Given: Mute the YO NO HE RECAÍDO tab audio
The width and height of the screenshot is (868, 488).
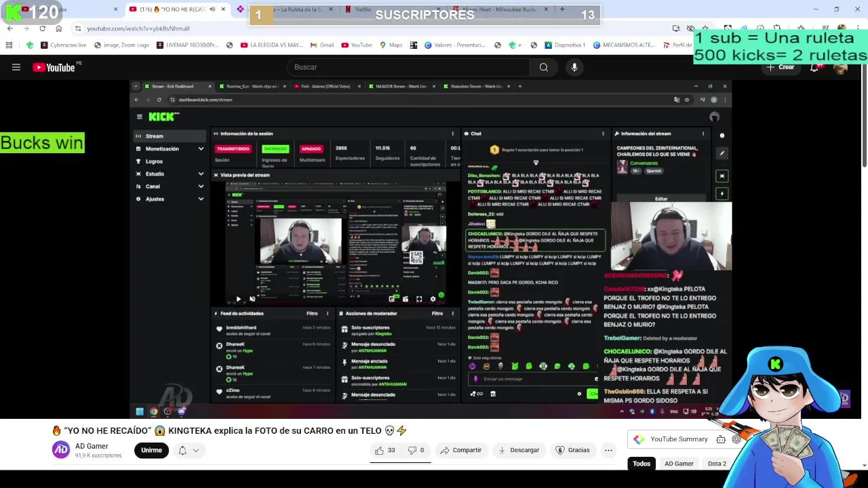Looking at the screenshot, I should point(212,9).
